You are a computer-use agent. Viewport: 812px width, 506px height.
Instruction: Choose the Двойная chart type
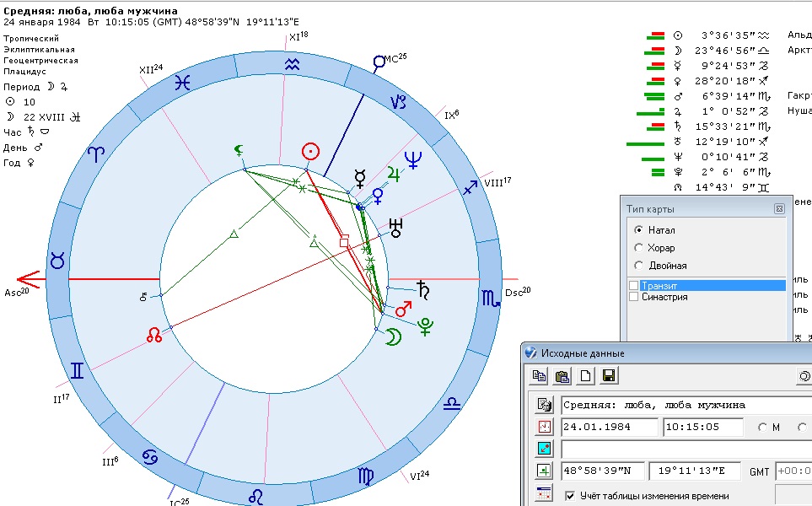pos(639,266)
